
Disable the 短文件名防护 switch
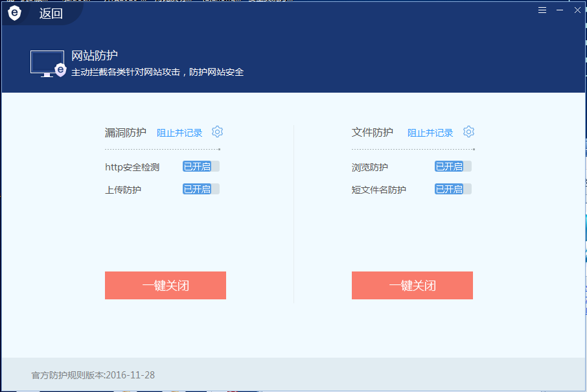pos(452,189)
